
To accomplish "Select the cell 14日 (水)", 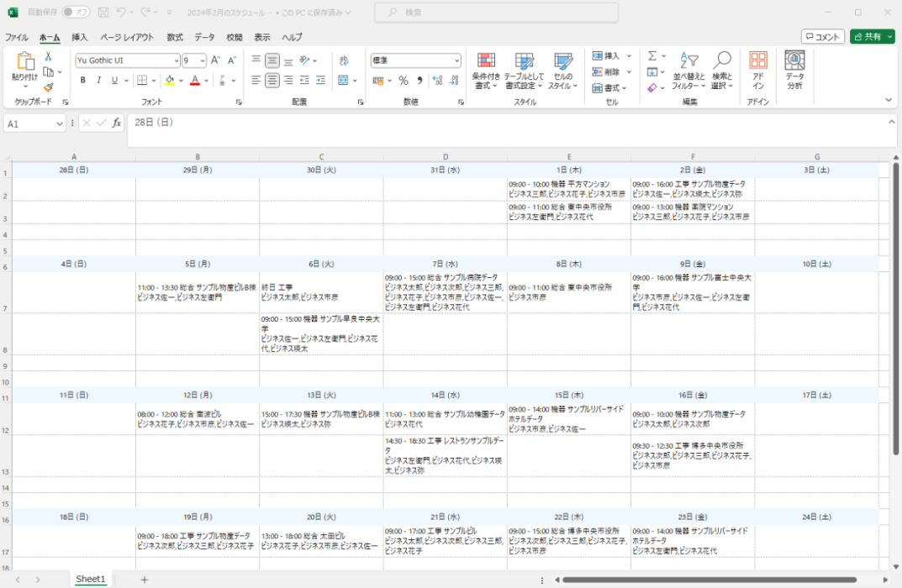I will (x=446, y=395).
